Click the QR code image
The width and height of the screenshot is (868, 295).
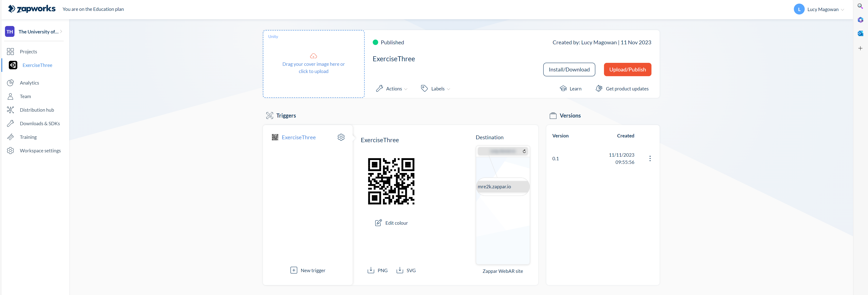click(391, 181)
